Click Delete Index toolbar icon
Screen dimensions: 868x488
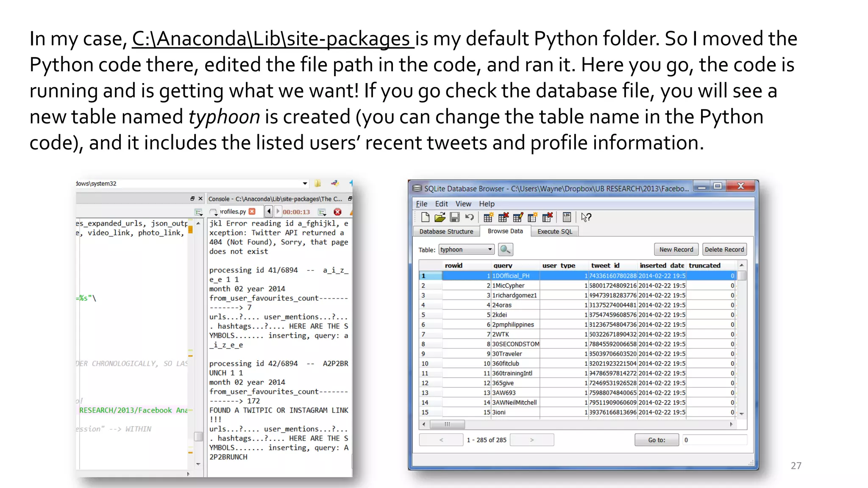[548, 217]
